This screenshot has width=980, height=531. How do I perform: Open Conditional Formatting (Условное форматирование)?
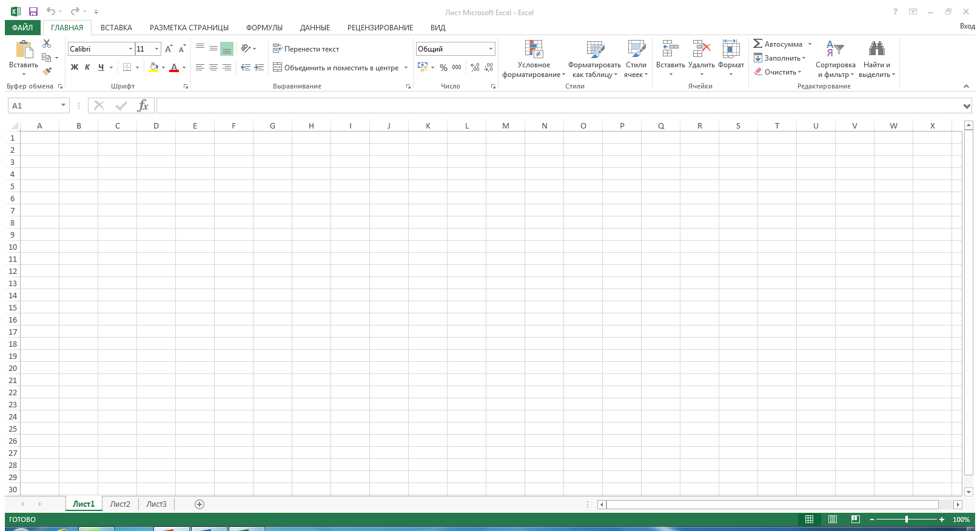pyautogui.click(x=534, y=59)
